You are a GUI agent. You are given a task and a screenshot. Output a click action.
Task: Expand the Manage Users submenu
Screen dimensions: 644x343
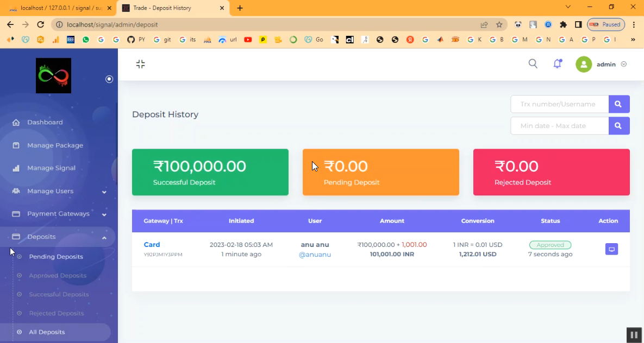pyautogui.click(x=104, y=192)
